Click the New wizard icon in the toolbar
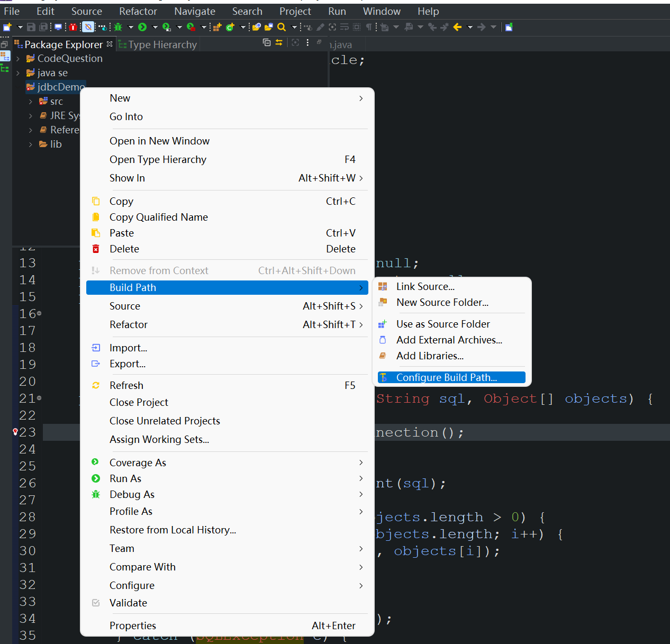Image resolution: width=670 pixels, height=644 pixels. (x=7, y=27)
